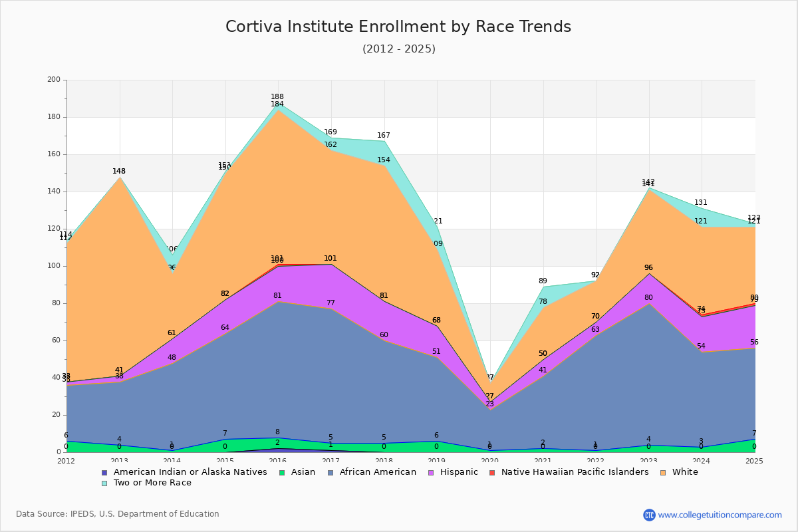Click the 188 data label at 2016 peak
Viewport: 798px width, 532px height.
[x=277, y=97]
